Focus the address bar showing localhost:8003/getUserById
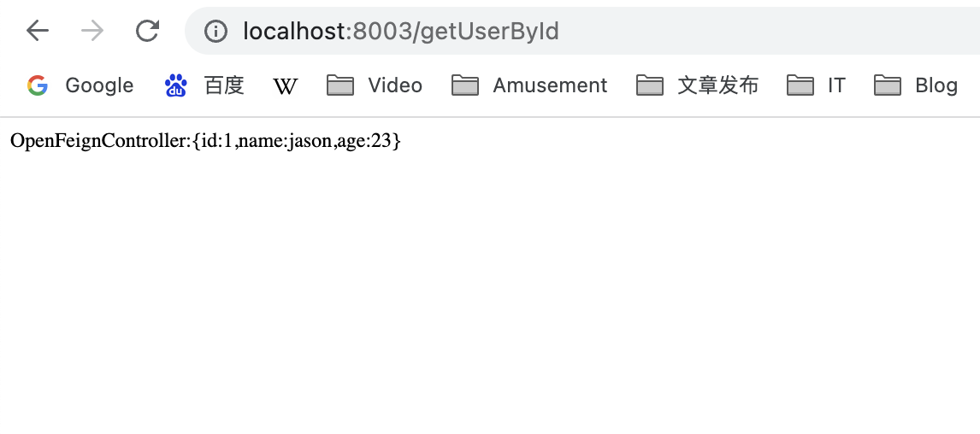 pyautogui.click(x=582, y=31)
